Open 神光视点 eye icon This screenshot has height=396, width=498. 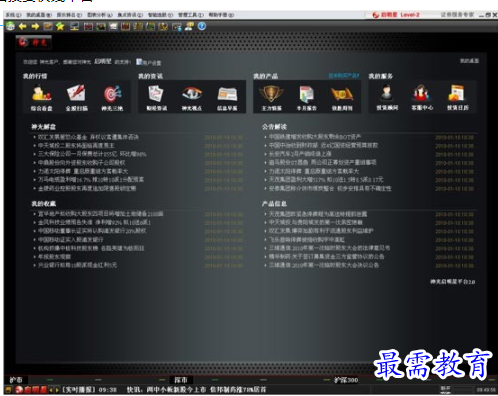point(192,98)
